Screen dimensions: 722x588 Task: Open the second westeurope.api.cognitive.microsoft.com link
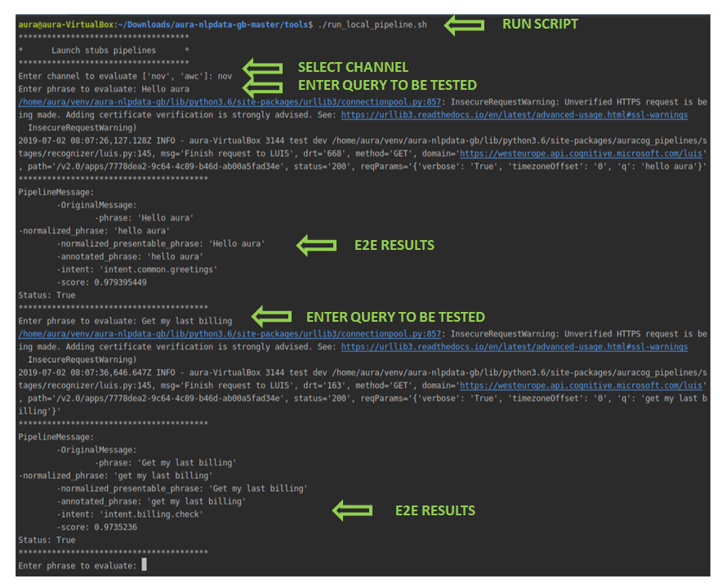581,385
